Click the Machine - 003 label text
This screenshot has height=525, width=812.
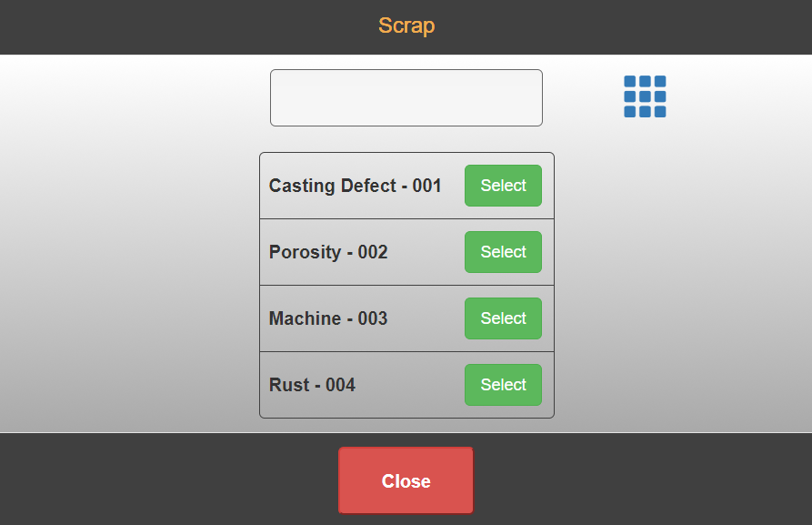coord(328,318)
